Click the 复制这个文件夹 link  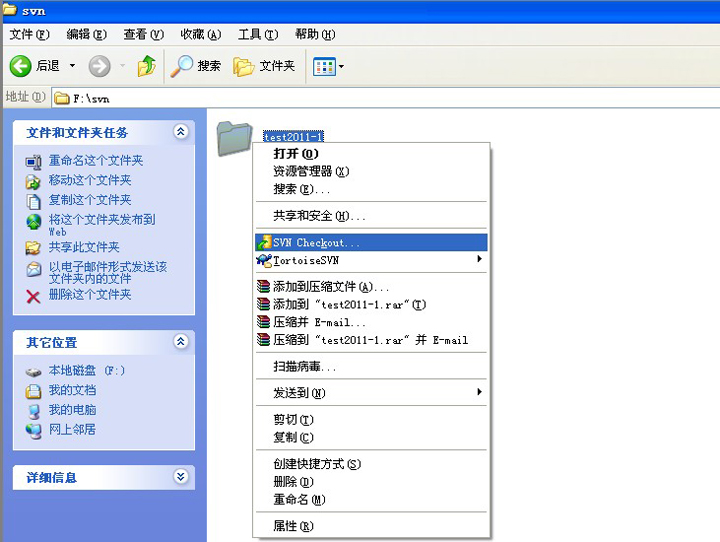point(90,200)
